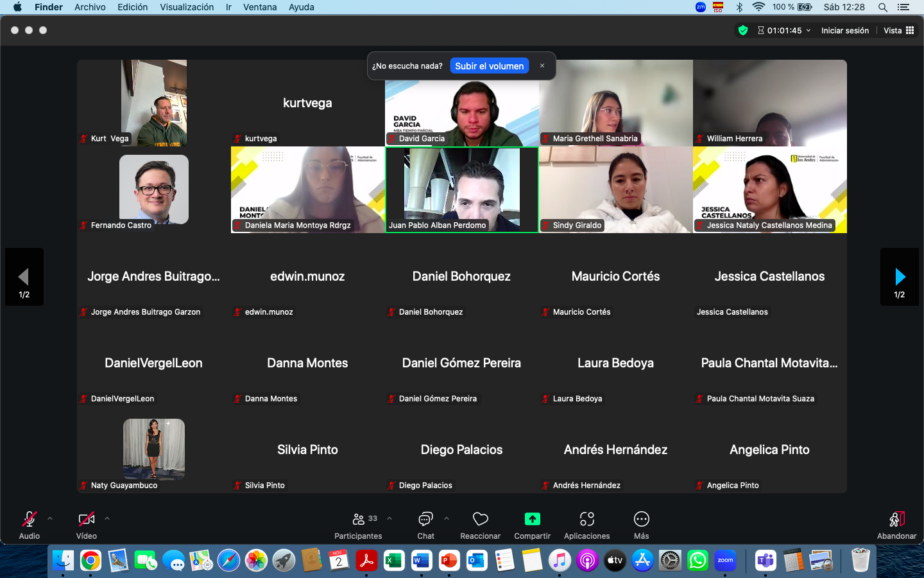
Task: Open Zoom from the Dock
Action: [x=725, y=561]
